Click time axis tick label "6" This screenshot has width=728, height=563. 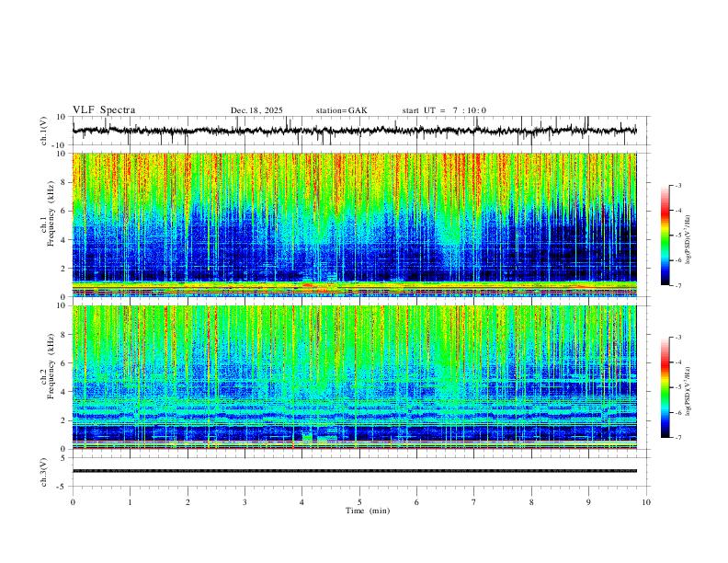[416, 502]
